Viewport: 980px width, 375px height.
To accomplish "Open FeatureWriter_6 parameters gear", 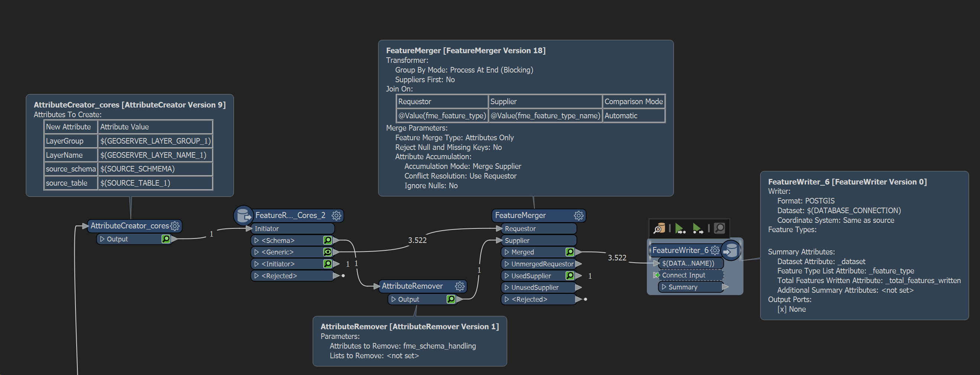I will [715, 250].
